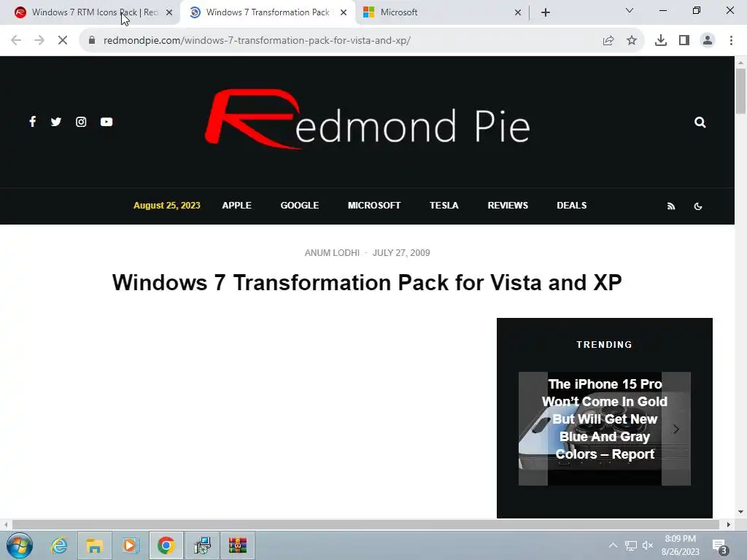Viewport: 747px width, 560px height.
Task: Open RSS feed icon in nav bar
Action: pyautogui.click(x=671, y=206)
